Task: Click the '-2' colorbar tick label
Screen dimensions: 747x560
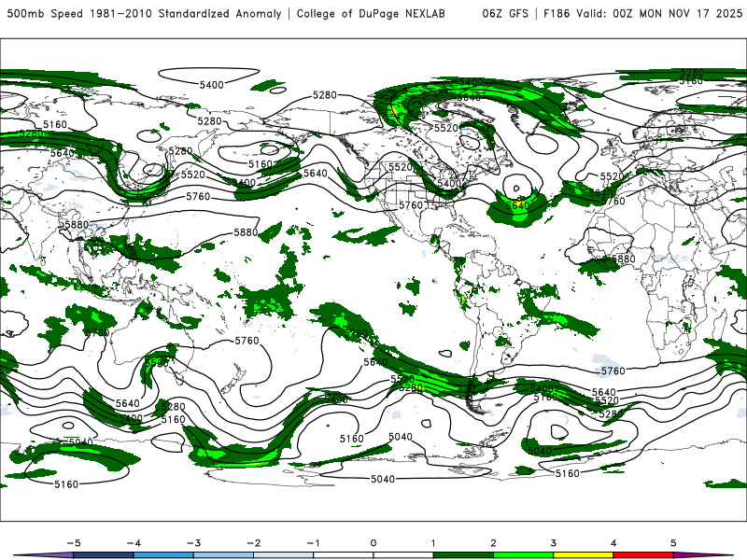Action: (253, 543)
